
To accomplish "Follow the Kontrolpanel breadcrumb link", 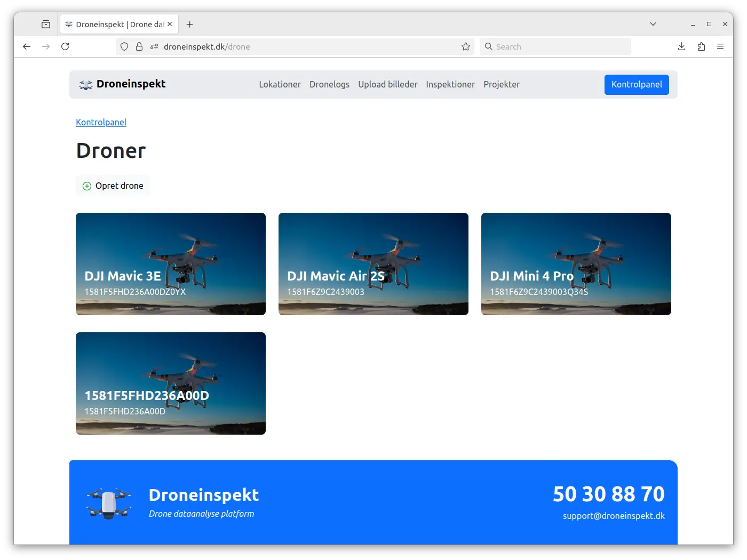I will (101, 122).
